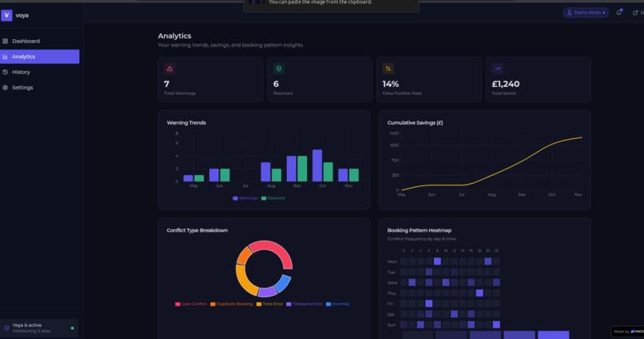Image resolution: width=644 pixels, height=339 pixels.
Task: Open the notifications bell
Action: coord(619,13)
